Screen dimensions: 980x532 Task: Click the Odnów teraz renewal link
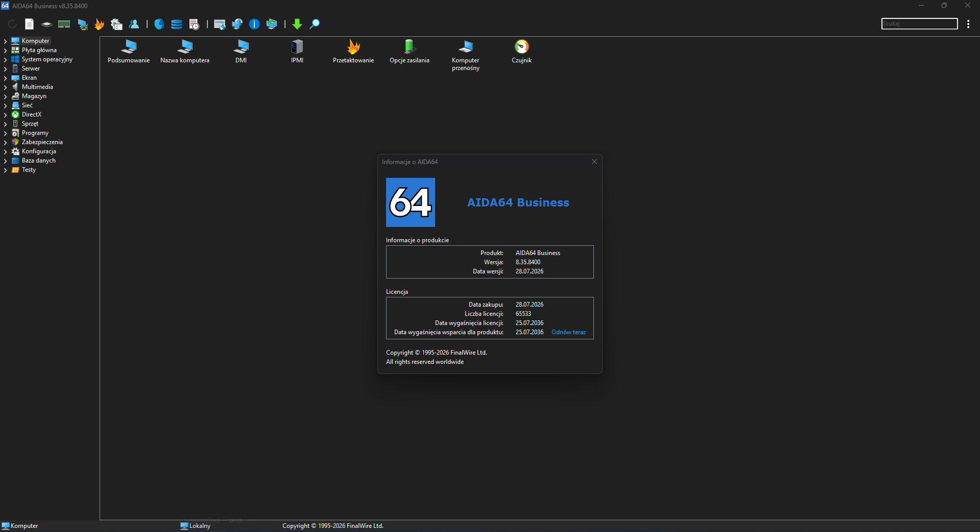pos(568,332)
